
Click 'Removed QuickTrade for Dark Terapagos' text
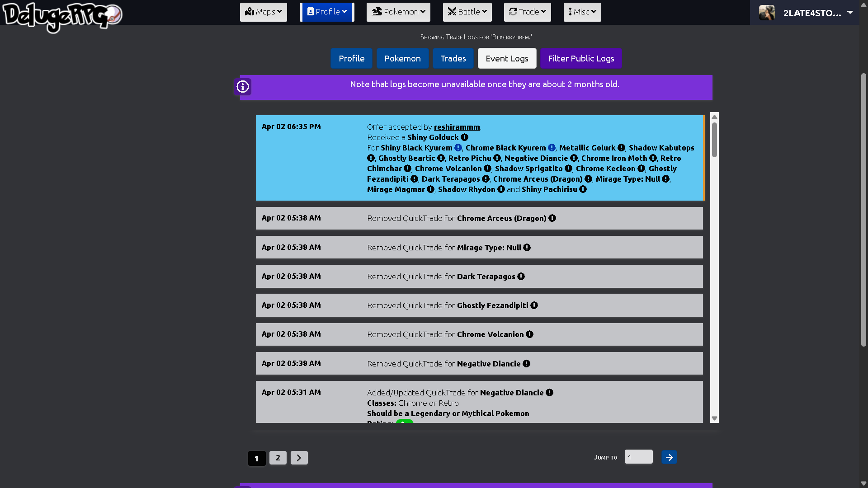441,277
